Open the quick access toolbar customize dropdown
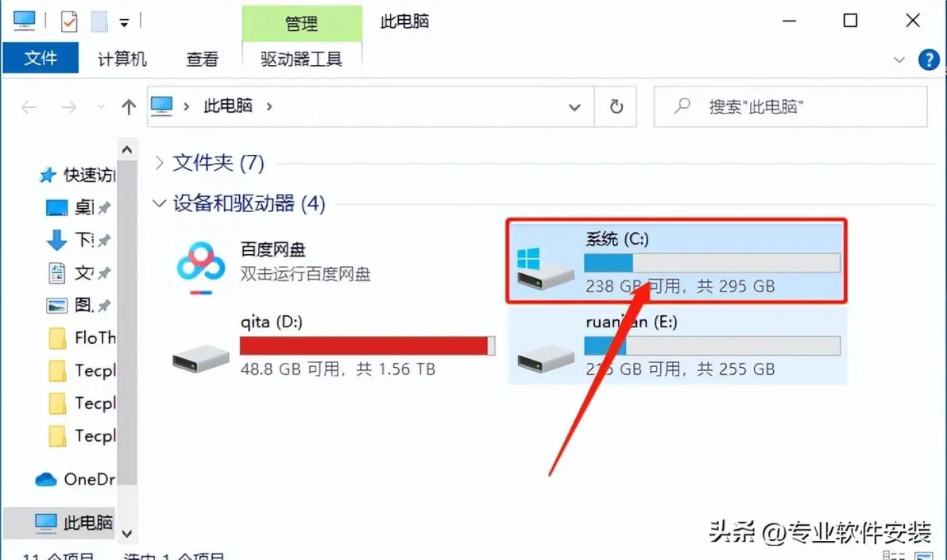The width and height of the screenshot is (947, 560). pyautogui.click(x=124, y=23)
